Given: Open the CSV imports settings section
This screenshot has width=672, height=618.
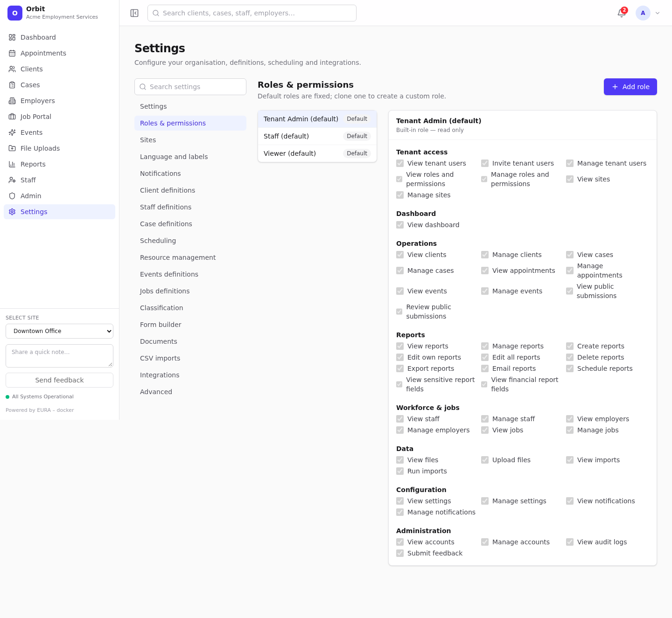Looking at the screenshot, I should point(190,358).
